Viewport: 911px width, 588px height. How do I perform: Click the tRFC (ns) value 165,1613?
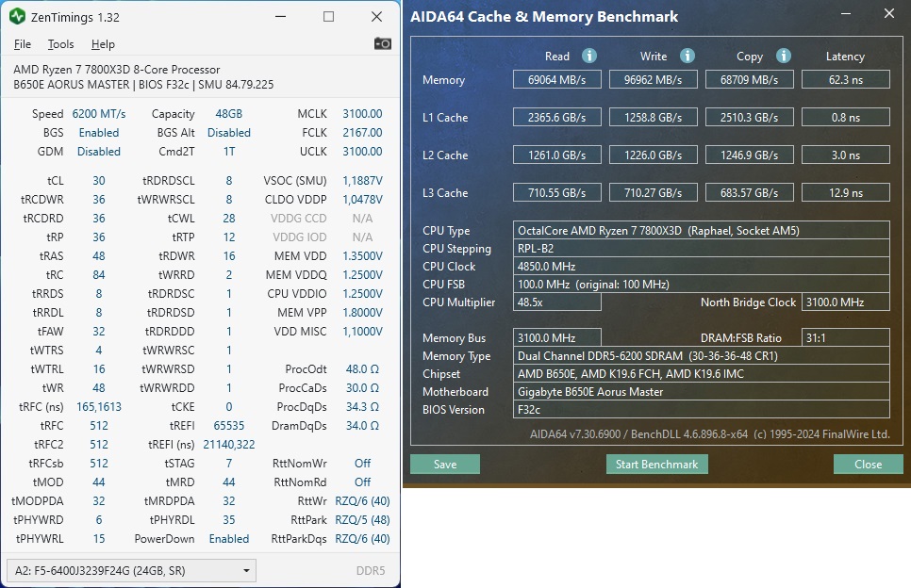99,407
